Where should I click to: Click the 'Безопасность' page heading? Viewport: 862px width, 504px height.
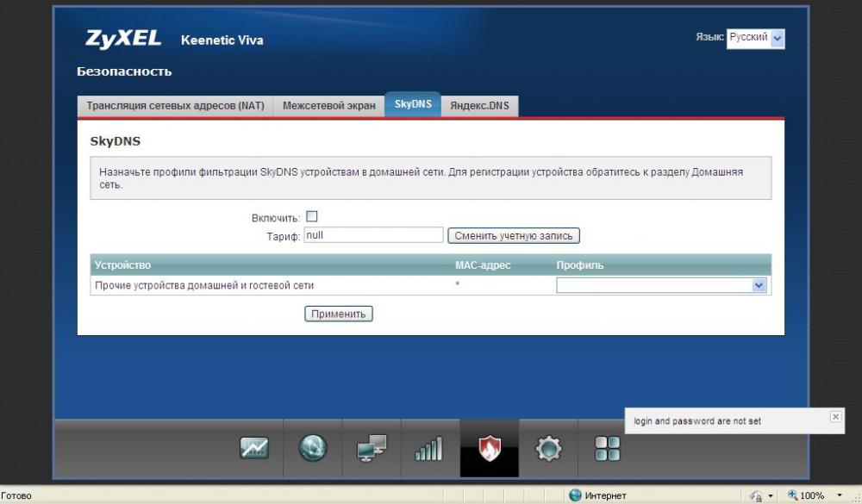(124, 72)
